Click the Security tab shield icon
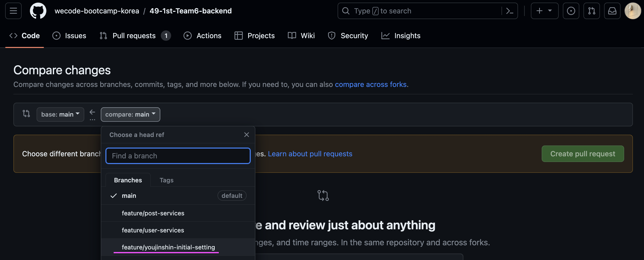 click(x=331, y=36)
